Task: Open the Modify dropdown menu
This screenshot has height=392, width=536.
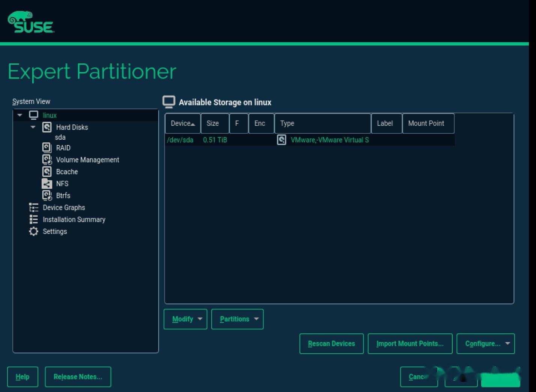Action: tap(185, 319)
